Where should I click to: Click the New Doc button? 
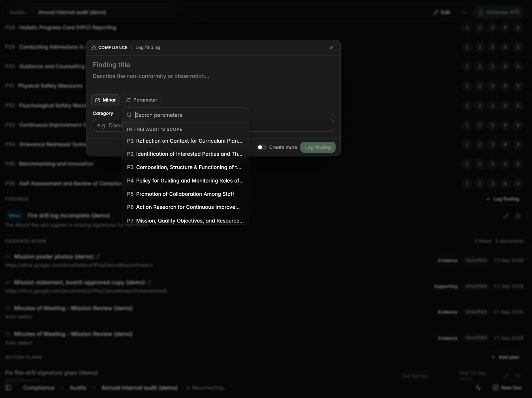point(507,388)
